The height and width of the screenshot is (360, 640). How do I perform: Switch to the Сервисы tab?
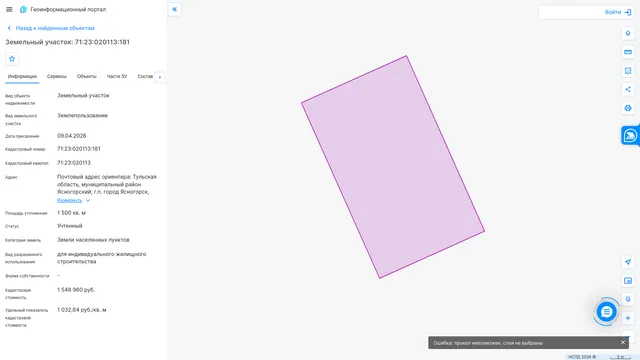[57, 76]
